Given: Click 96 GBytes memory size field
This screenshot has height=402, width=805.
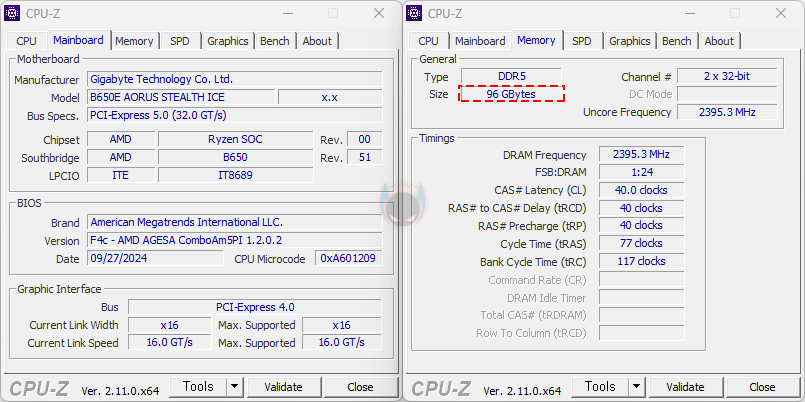Looking at the screenshot, I should coord(511,94).
